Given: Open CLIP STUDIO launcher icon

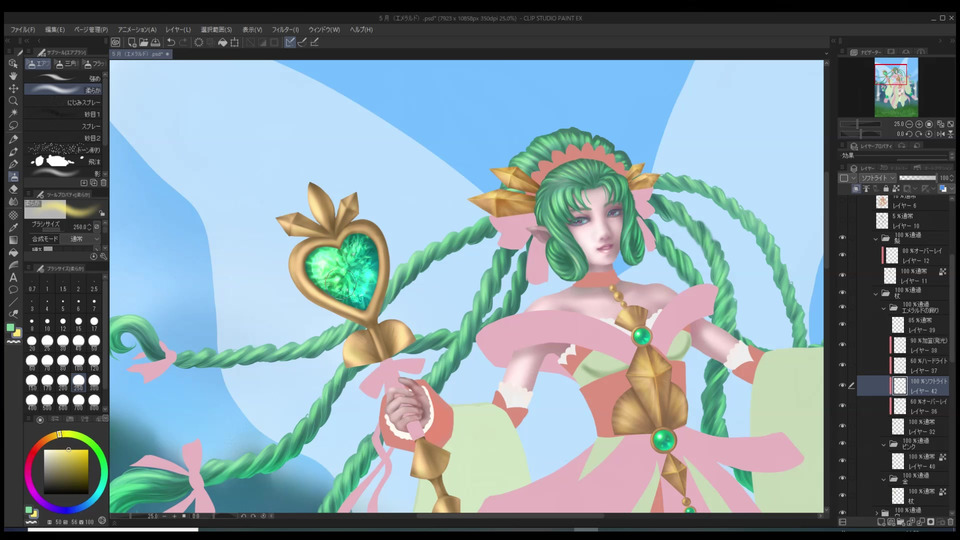Looking at the screenshot, I should pos(116,42).
